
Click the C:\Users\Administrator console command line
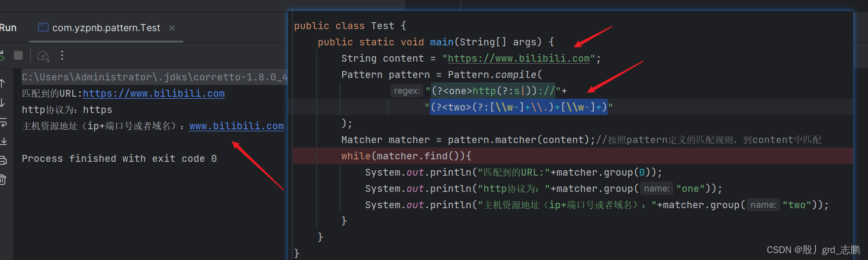pyautogui.click(x=154, y=77)
